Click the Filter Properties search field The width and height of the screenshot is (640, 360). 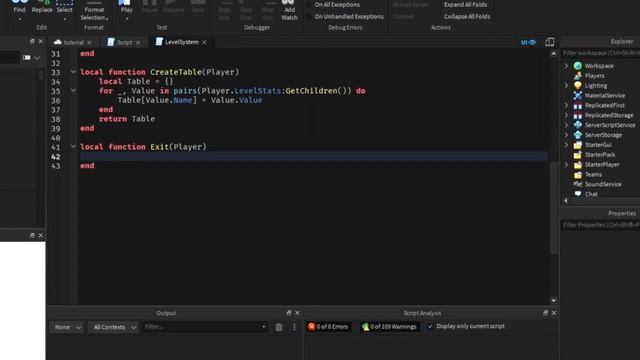point(600,225)
